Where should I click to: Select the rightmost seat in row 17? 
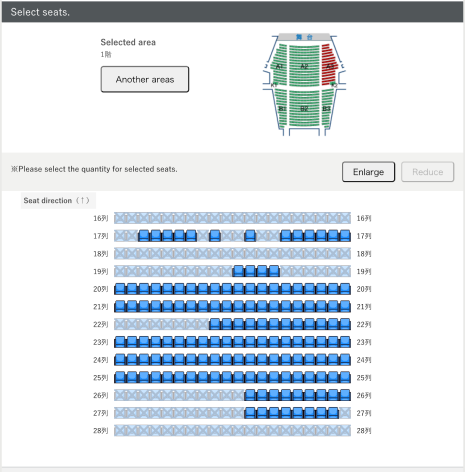(x=345, y=236)
